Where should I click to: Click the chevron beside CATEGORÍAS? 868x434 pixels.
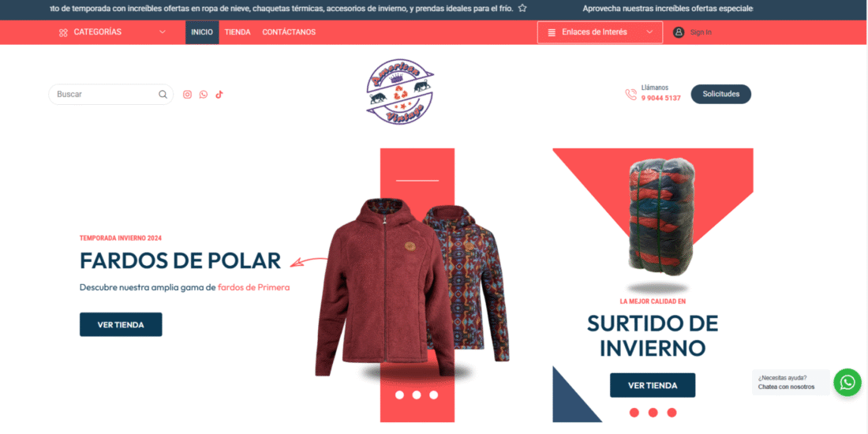point(163,32)
